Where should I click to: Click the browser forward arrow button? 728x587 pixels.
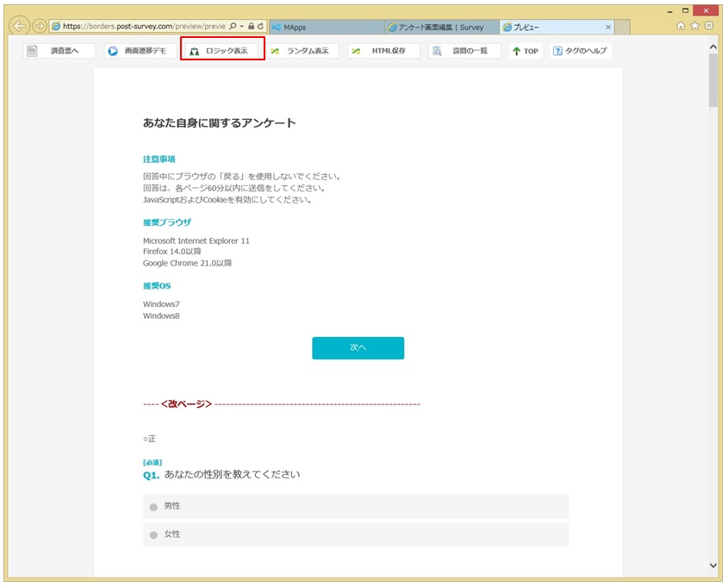[x=40, y=26]
